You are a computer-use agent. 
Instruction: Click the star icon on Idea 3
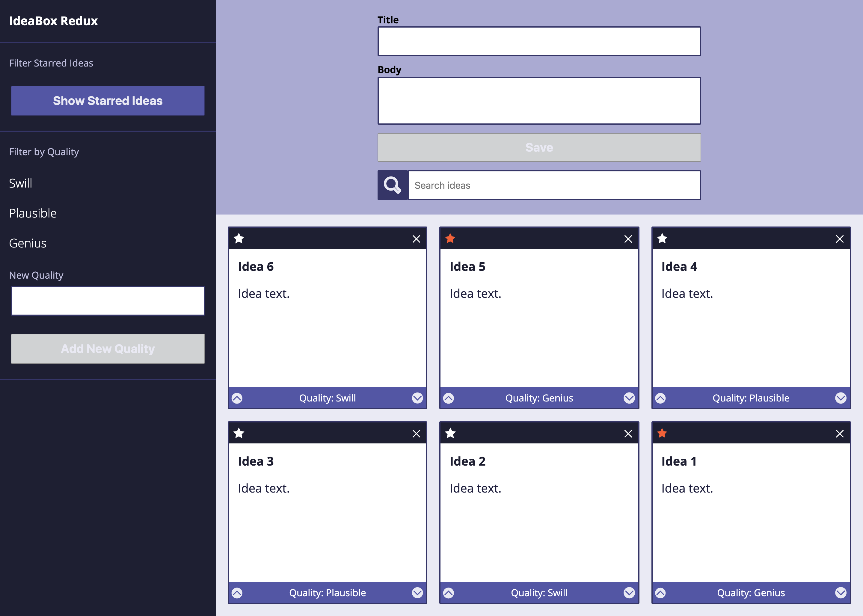[x=239, y=433]
